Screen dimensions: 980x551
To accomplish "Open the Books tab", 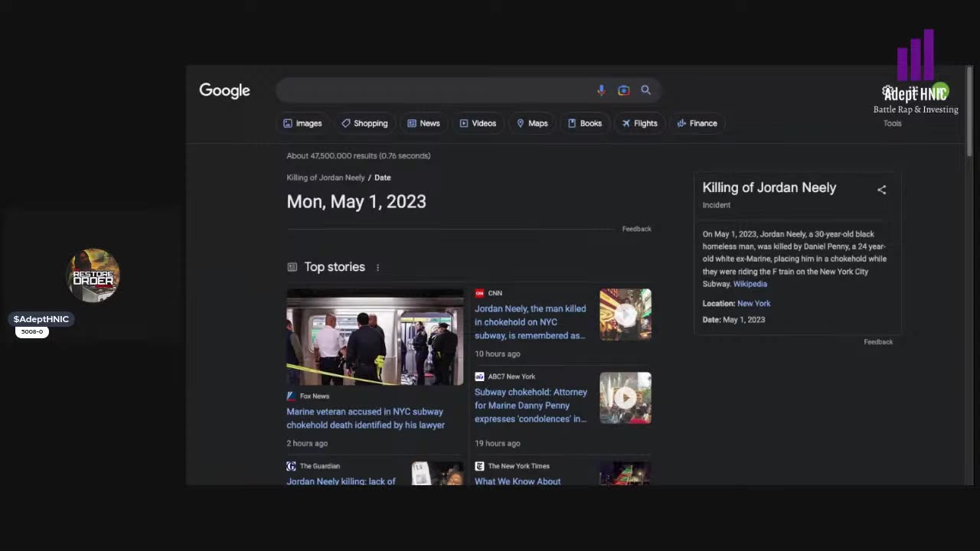I will click(x=584, y=123).
